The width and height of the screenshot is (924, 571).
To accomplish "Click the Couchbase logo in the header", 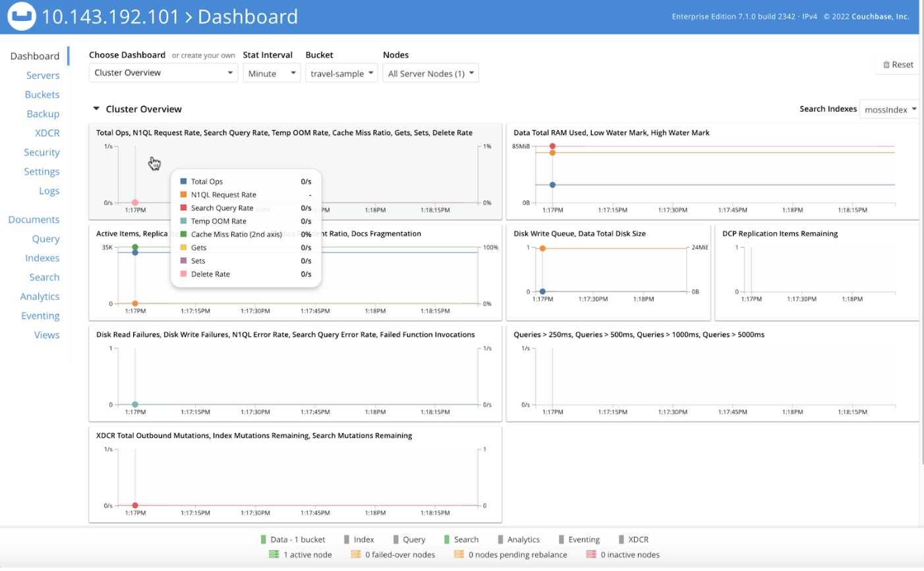I will pyautogui.click(x=20, y=16).
